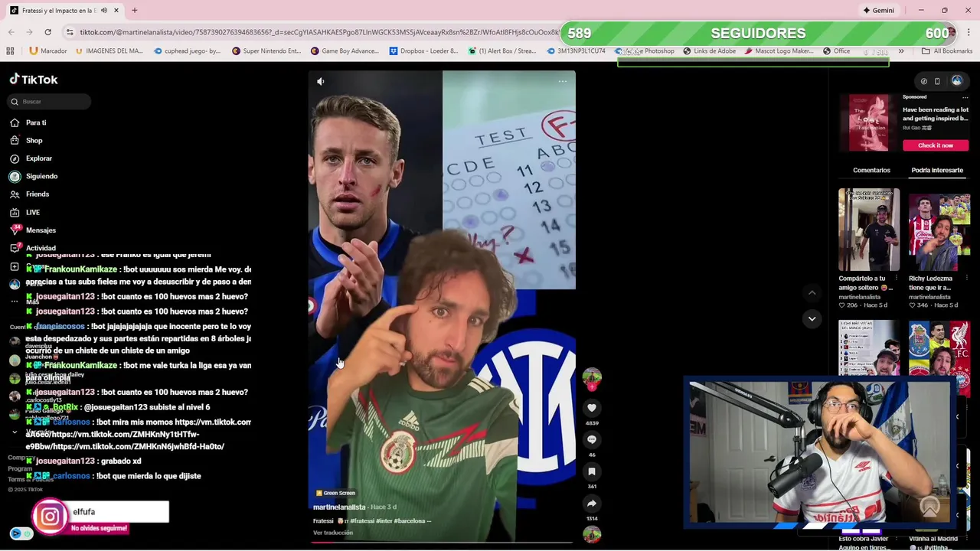The height and width of the screenshot is (551, 980).
Task: Save the video with the bookmark icon
Action: pos(592,471)
